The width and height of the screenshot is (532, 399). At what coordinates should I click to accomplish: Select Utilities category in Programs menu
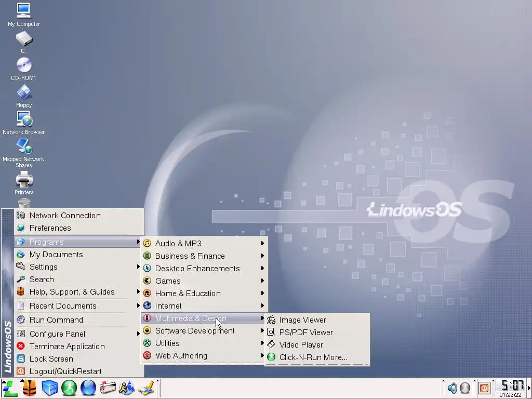pyautogui.click(x=204, y=343)
